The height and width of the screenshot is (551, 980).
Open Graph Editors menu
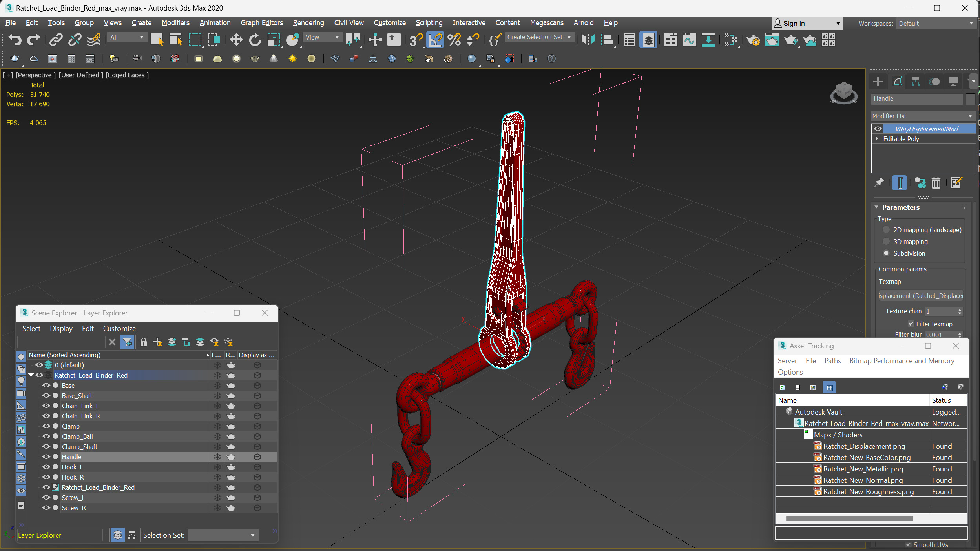[262, 23]
